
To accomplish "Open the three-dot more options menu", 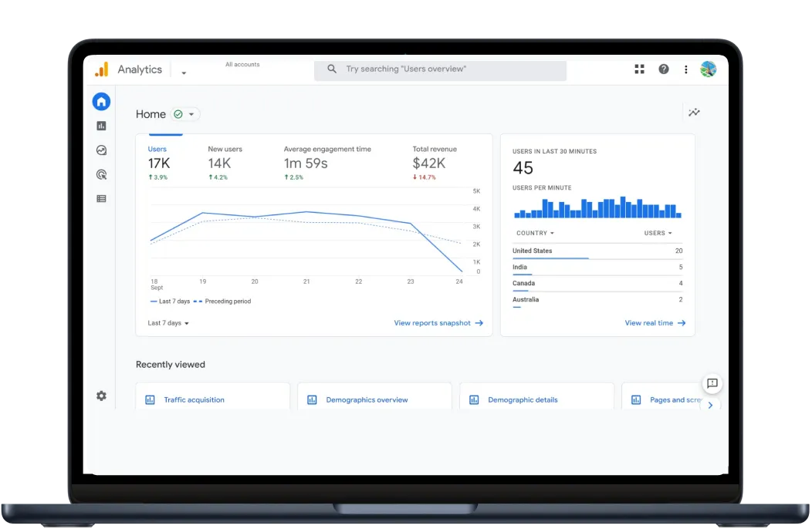I will tap(686, 69).
